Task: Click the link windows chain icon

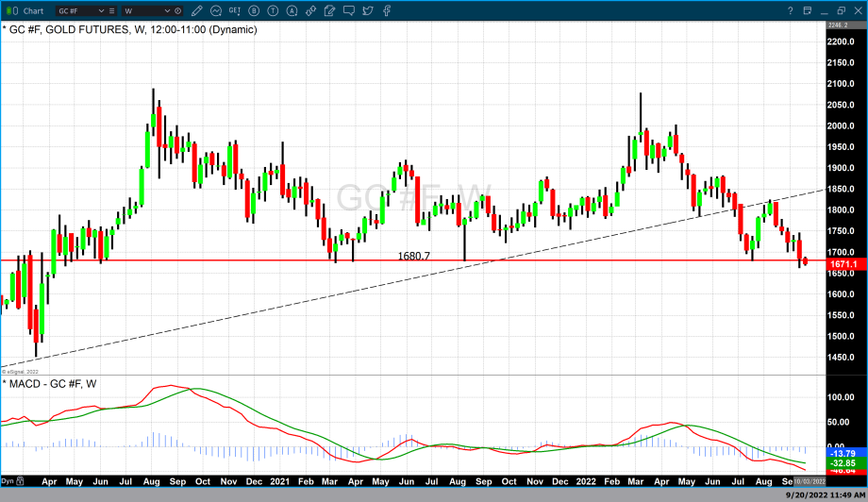Action: click(x=311, y=10)
